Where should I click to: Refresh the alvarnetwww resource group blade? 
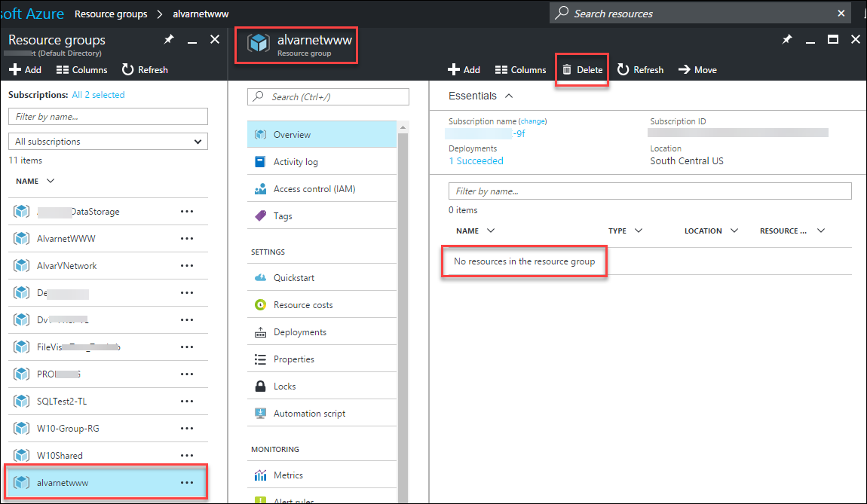[640, 69]
